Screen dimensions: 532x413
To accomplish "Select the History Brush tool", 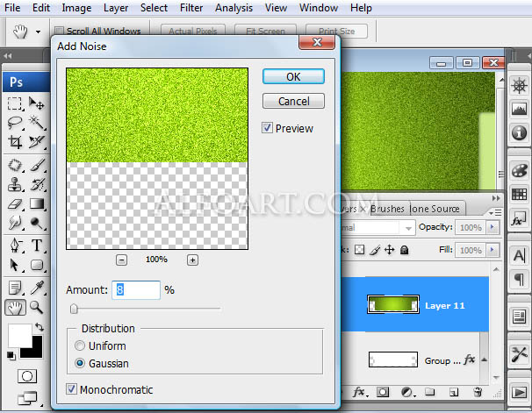I will point(36,185).
